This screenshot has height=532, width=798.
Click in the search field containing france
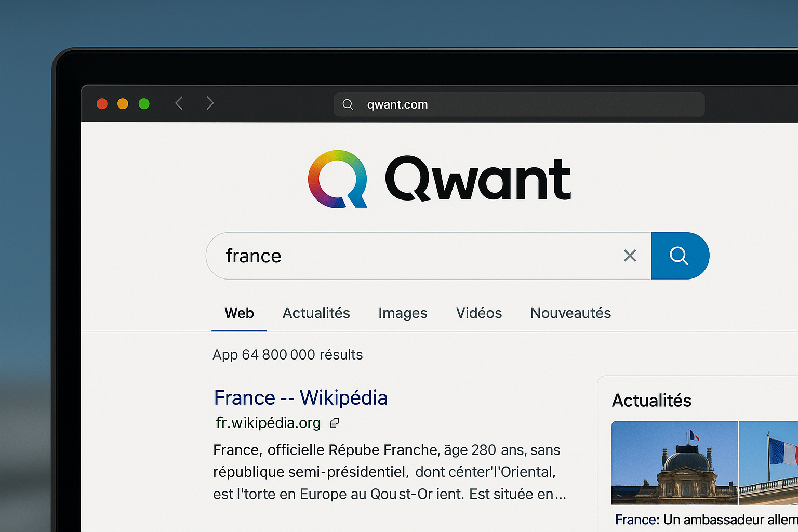[x=428, y=256]
